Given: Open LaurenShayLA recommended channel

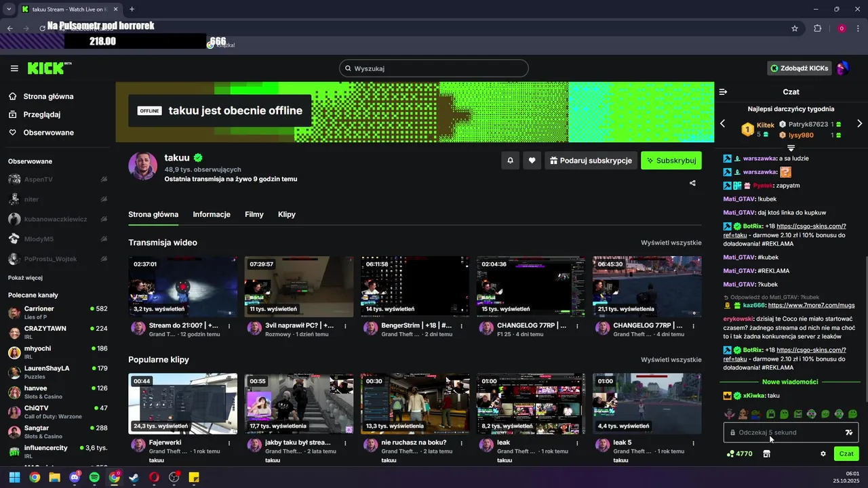Looking at the screenshot, I should (x=58, y=372).
